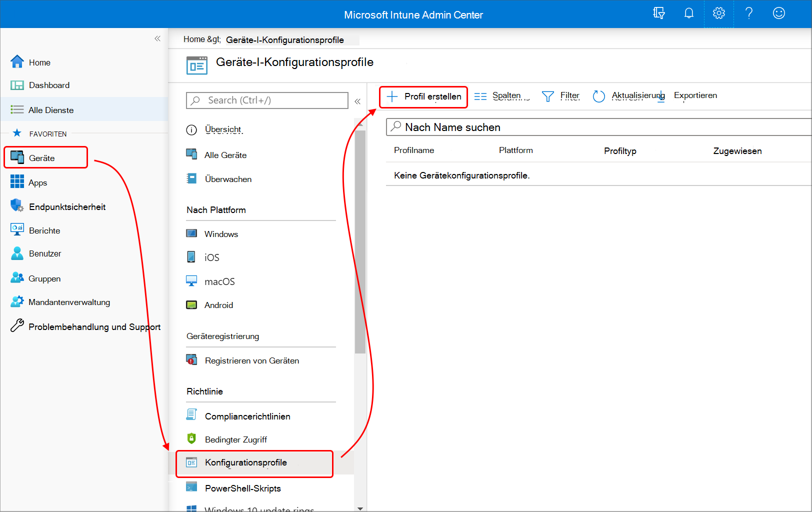
Task: Click the Endpunktsicherheit shield icon
Action: pyautogui.click(x=17, y=205)
